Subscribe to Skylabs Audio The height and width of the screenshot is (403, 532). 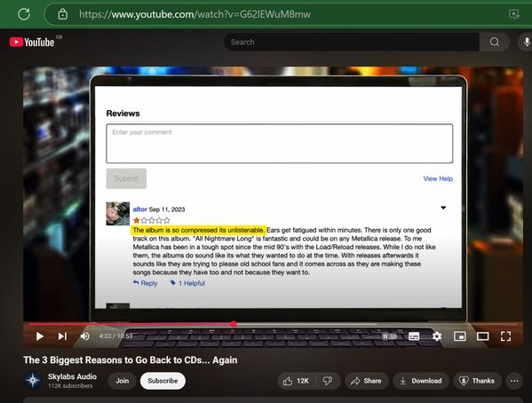click(x=163, y=381)
